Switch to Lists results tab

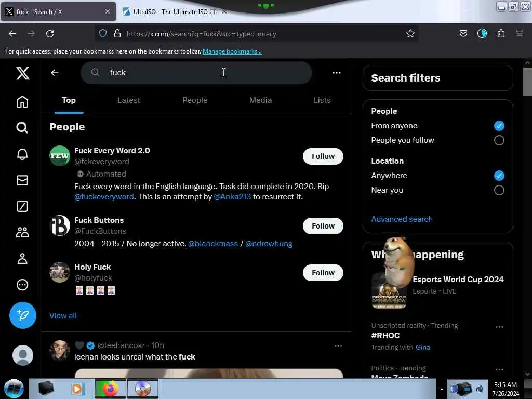tap(322, 100)
